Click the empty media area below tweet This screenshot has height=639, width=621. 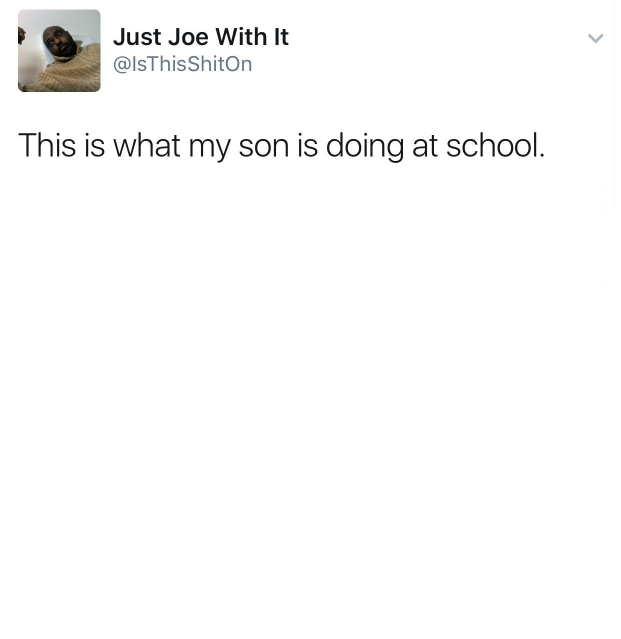(x=310, y=399)
